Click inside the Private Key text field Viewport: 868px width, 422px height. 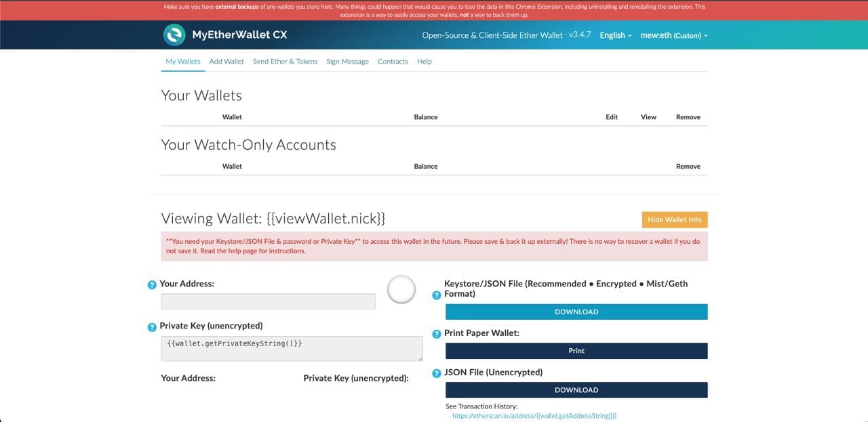[292, 348]
